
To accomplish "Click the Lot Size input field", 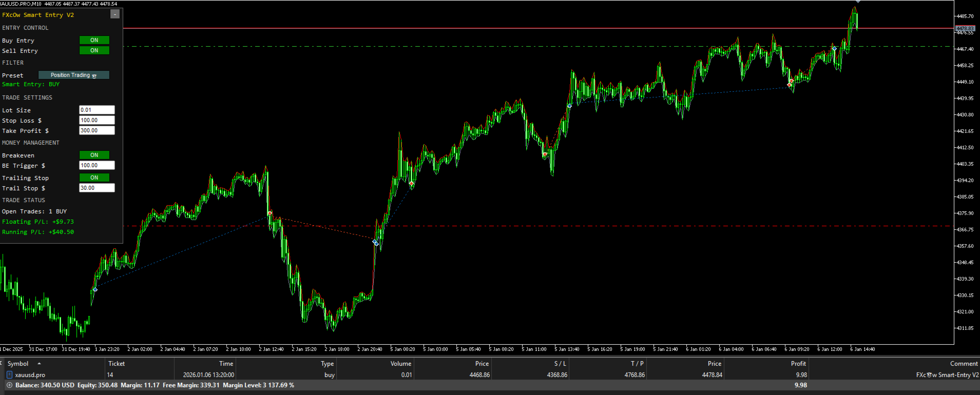I will point(97,110).
